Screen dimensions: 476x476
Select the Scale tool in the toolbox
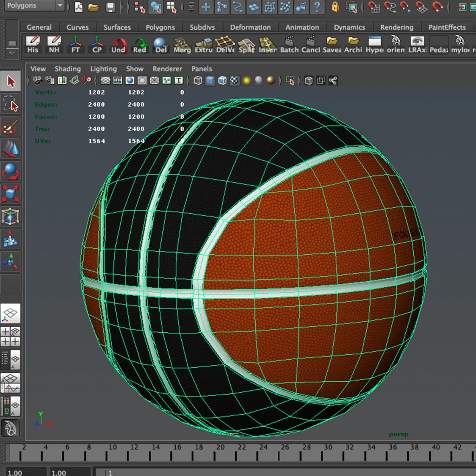[x=10, y=193]
